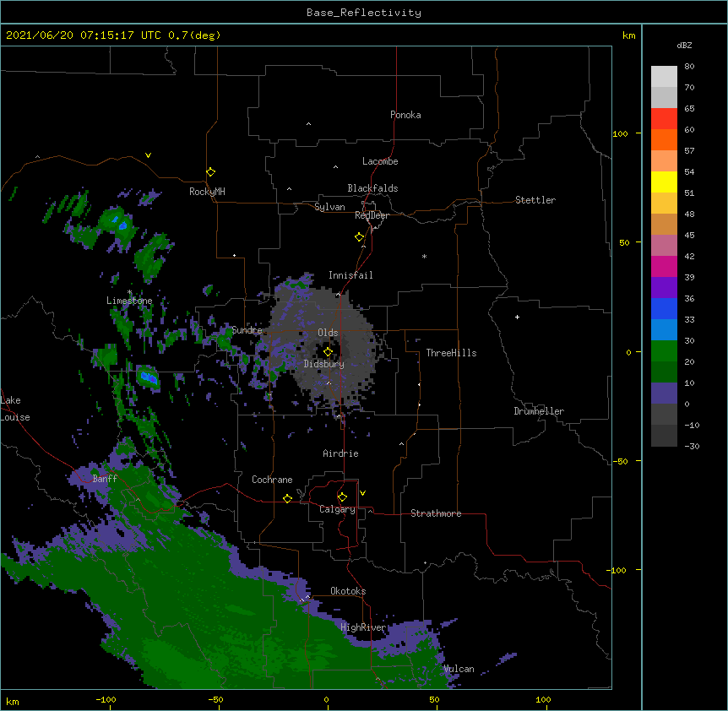Select the red 65-60 dBZ swatch
The height and width of the screenshot is (711, 728).
(664, 119)
